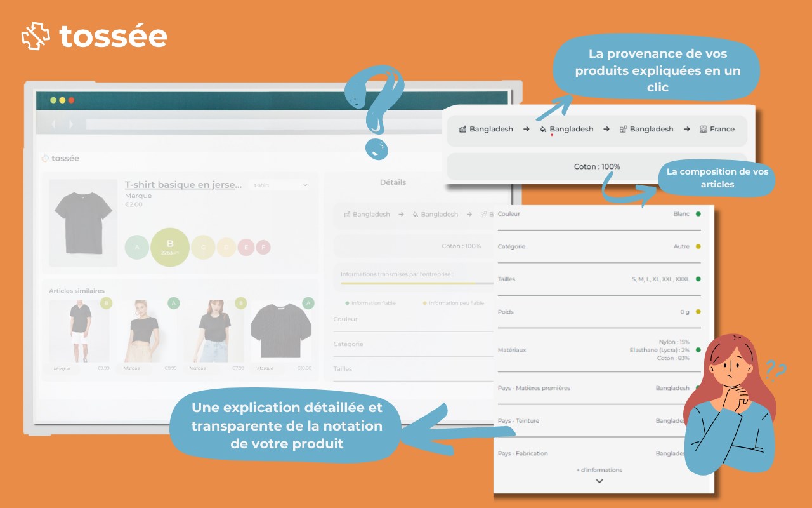Screen dimensions: 812x508
Task: Select the F score circle
Action: (x=263, y=247)
